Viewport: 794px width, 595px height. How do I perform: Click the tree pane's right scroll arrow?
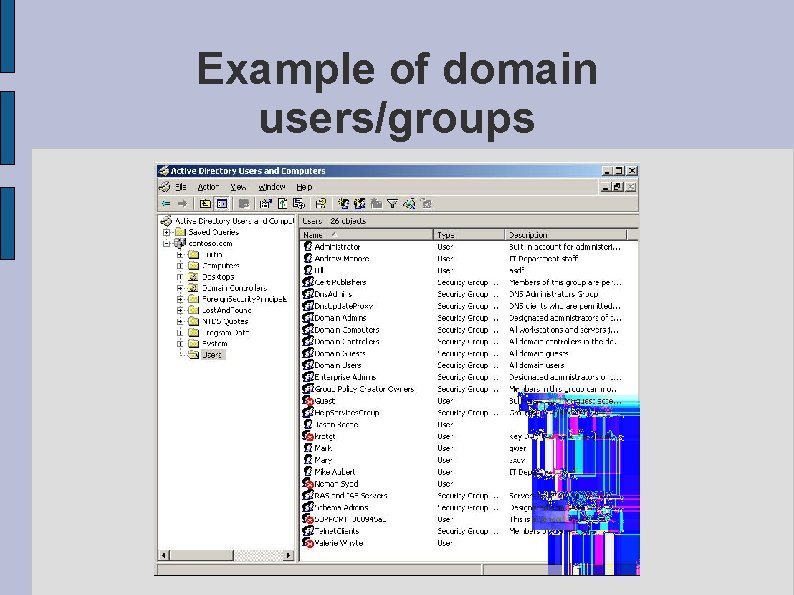point(289,555)
